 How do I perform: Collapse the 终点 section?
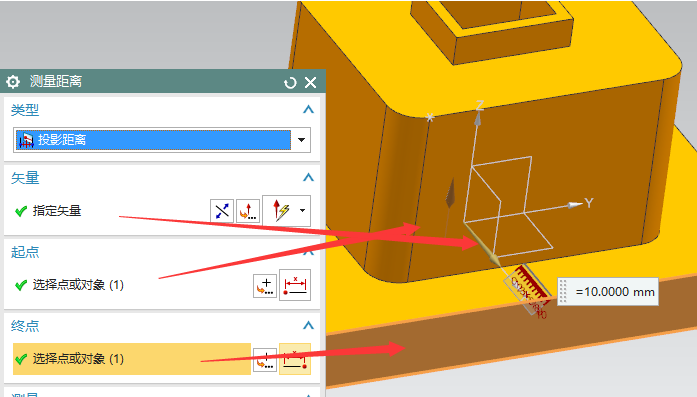308,325
